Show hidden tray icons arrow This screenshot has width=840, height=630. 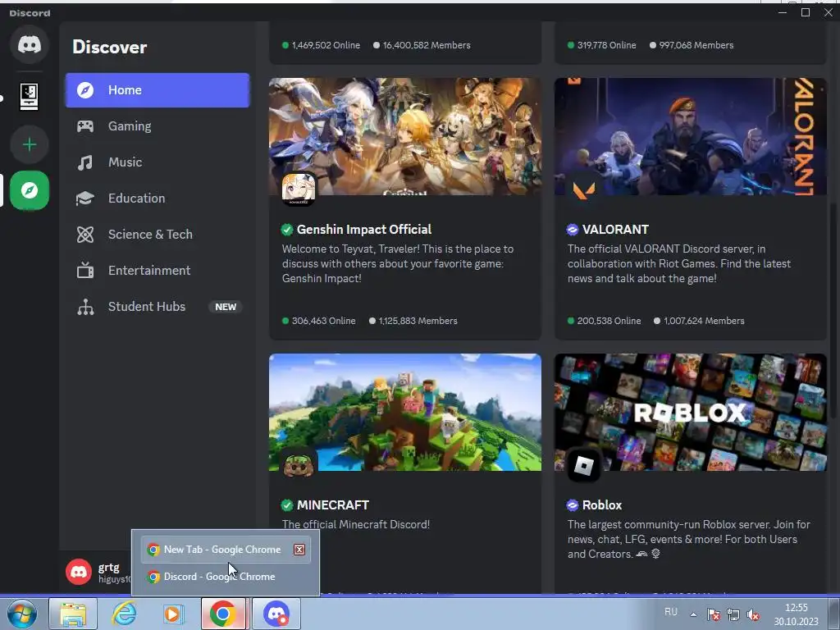(693, 614)
